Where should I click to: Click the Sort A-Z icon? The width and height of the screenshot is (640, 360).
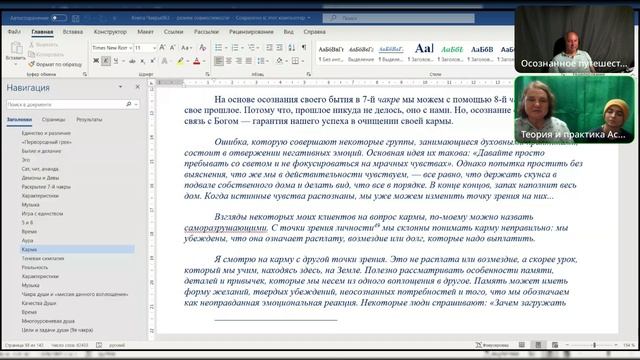(x=292, y=48)
